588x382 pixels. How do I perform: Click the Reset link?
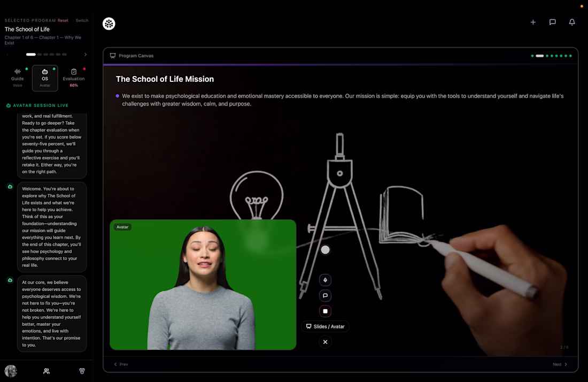[x=63, y=21]
